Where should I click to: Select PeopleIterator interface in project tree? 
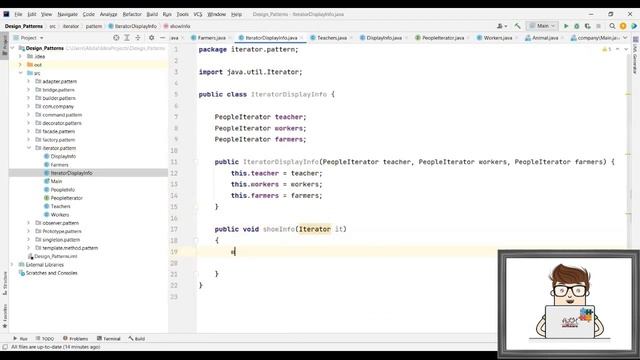(67, 198)
